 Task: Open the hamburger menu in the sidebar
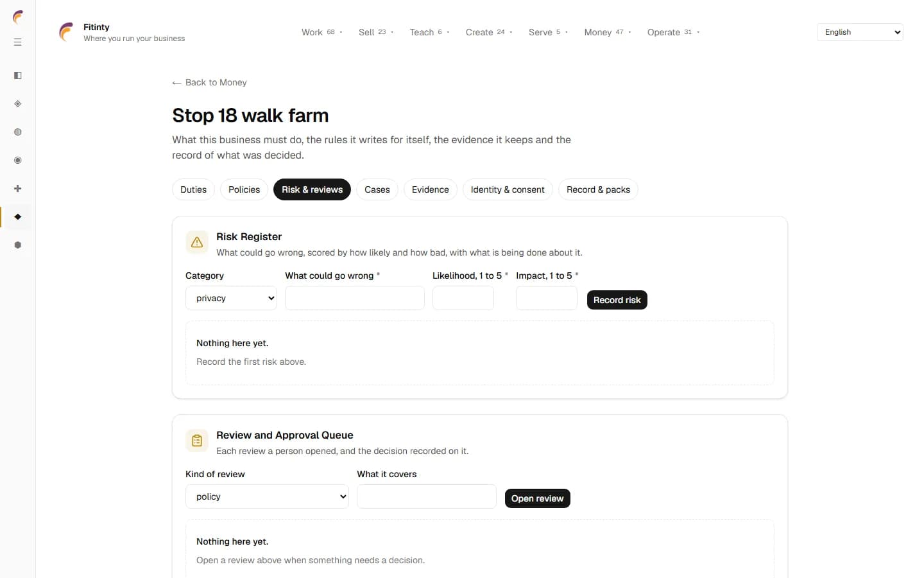[x=18, y=42]
